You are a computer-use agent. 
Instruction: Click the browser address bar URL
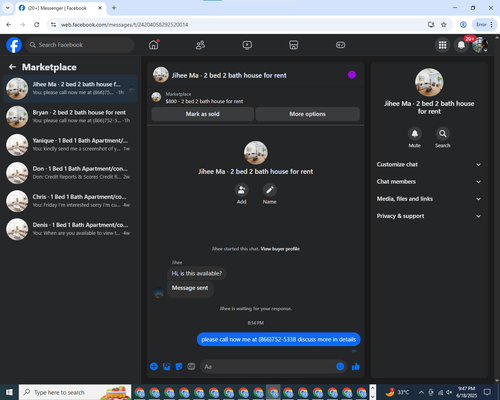click(124, 25)
